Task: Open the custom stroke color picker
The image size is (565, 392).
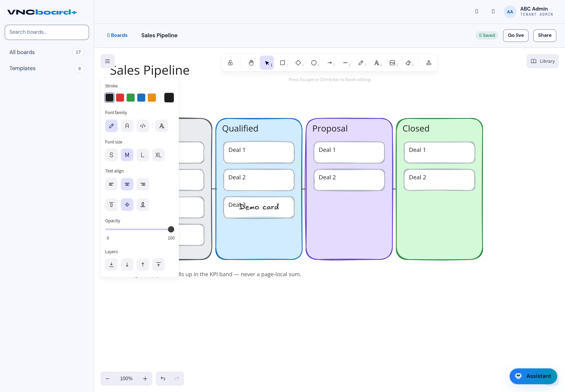Action: pyautogui.click(x=169, y=97)
